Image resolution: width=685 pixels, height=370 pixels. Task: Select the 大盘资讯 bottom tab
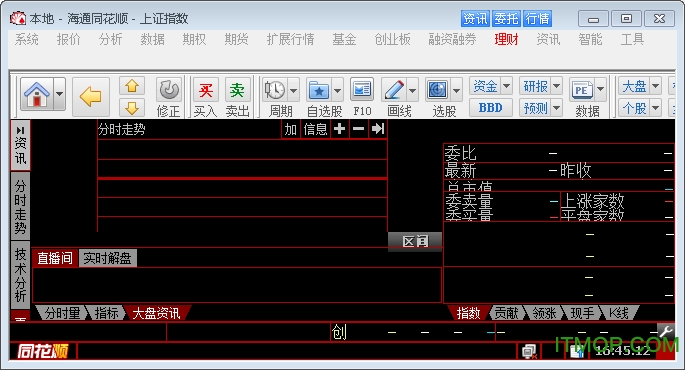(156, 313)
